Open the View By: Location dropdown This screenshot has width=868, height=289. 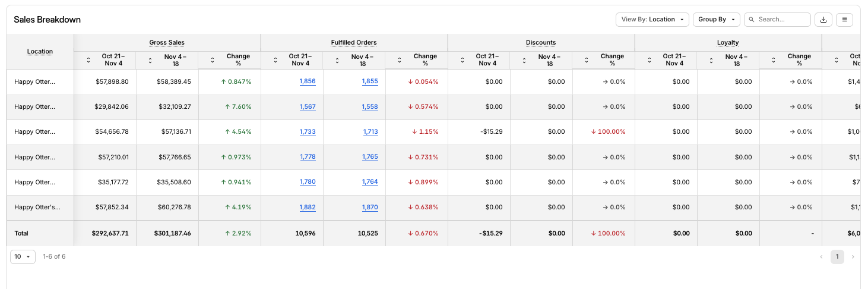click(x=652, y=20)
